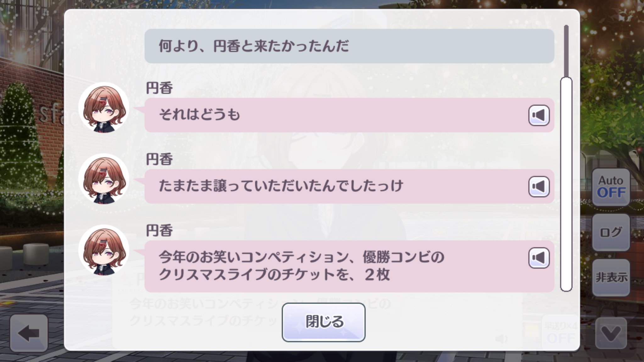Toggle the Auto OFF button
Image resolution: width=644 pixels, height=362 pixels.
(x=611, y=187)
